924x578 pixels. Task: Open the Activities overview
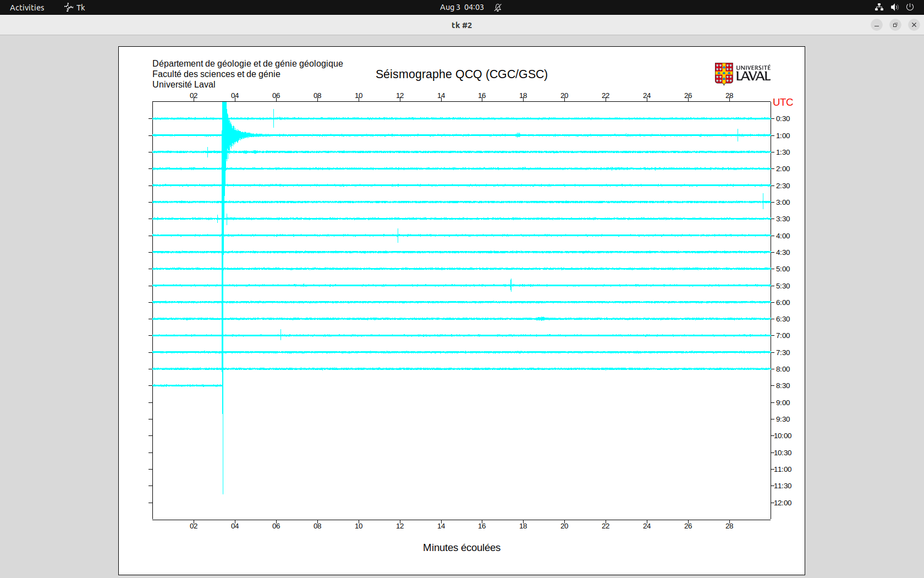tap(27, 7)
